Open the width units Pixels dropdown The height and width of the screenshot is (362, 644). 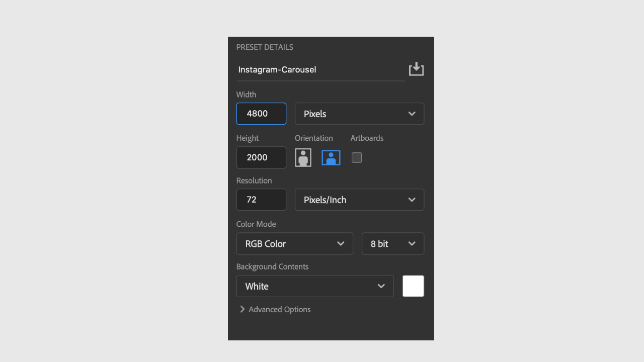359,114
